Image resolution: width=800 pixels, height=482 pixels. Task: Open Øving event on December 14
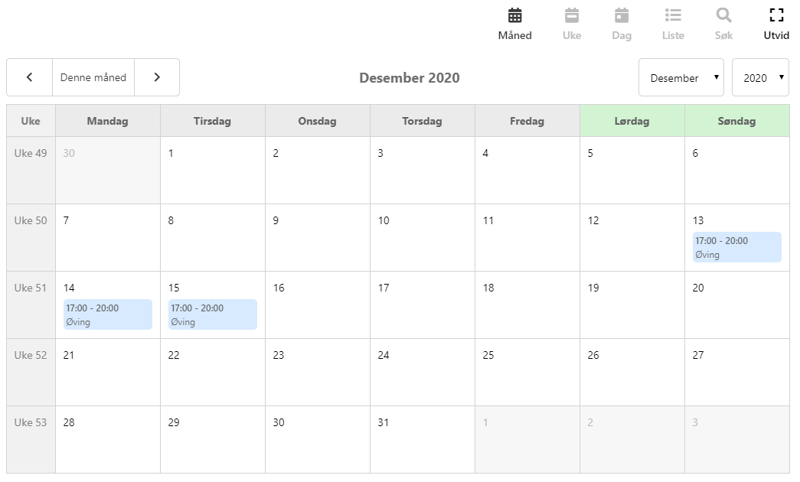click(107, 314)
